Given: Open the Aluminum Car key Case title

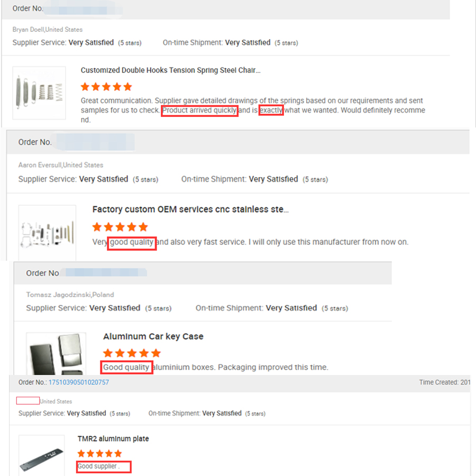Looking at the screenshot, I should (x=153, y=336).
